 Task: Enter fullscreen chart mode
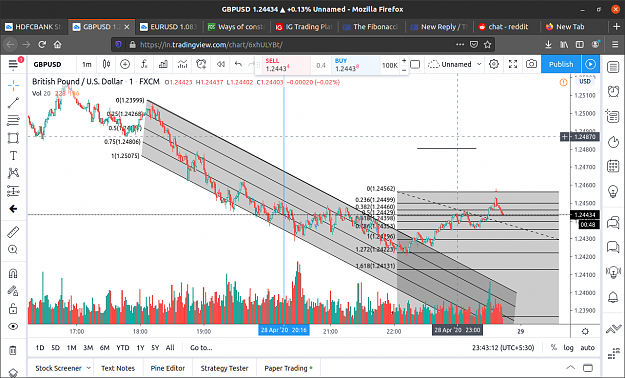[513, 64]
